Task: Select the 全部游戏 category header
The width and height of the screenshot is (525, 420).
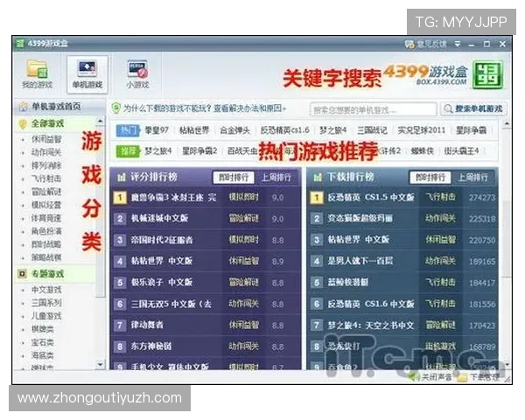Action: tap(47, 123)
